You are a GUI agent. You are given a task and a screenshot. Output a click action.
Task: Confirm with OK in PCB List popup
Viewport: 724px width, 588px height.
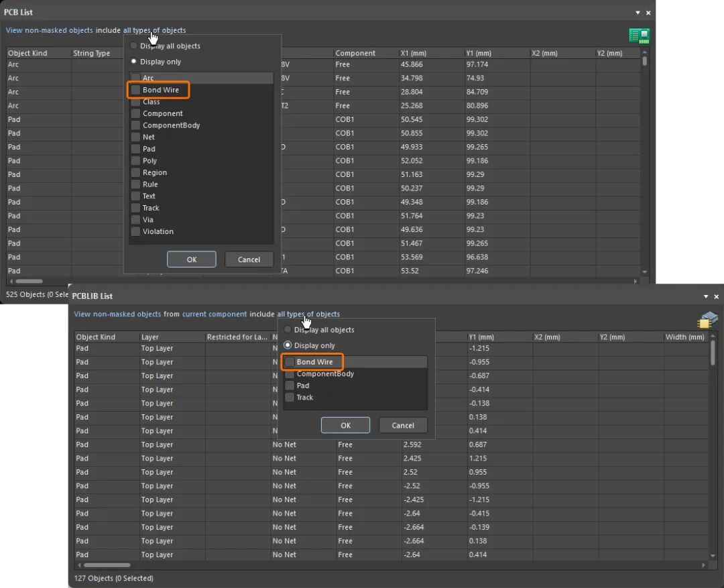192,259
